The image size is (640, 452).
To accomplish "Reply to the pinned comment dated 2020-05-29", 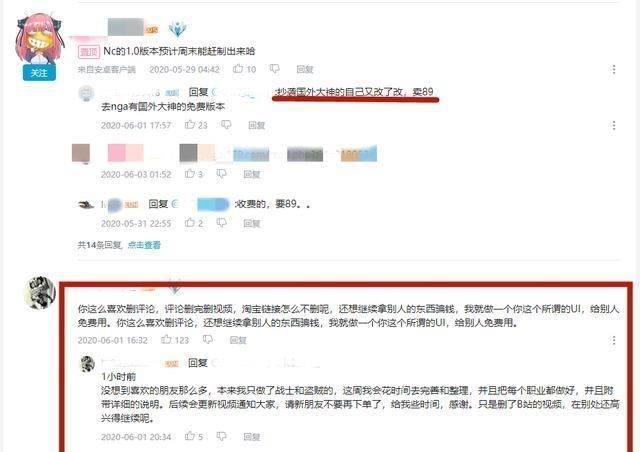I will coord(304,69).
